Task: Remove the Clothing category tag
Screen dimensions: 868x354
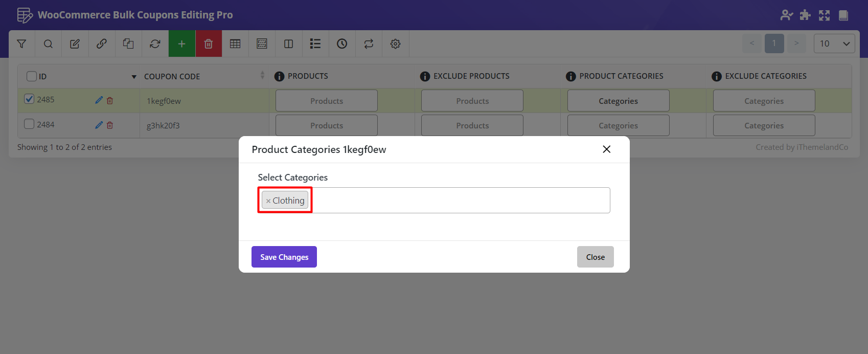Action: pos(268,201)
